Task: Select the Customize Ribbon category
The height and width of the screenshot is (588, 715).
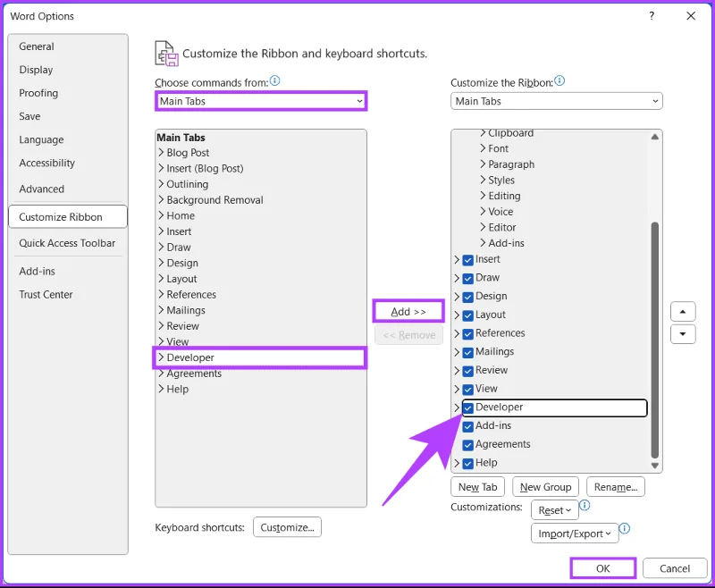Action: point(68,217)
